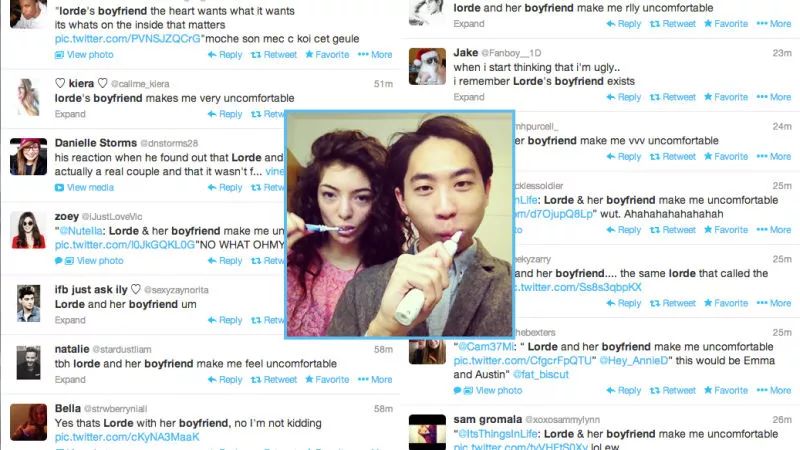The width and height of the screenshot is (800, 450).
Task: Expand kiera @callme_kiera's tweet
Action: 70,114
